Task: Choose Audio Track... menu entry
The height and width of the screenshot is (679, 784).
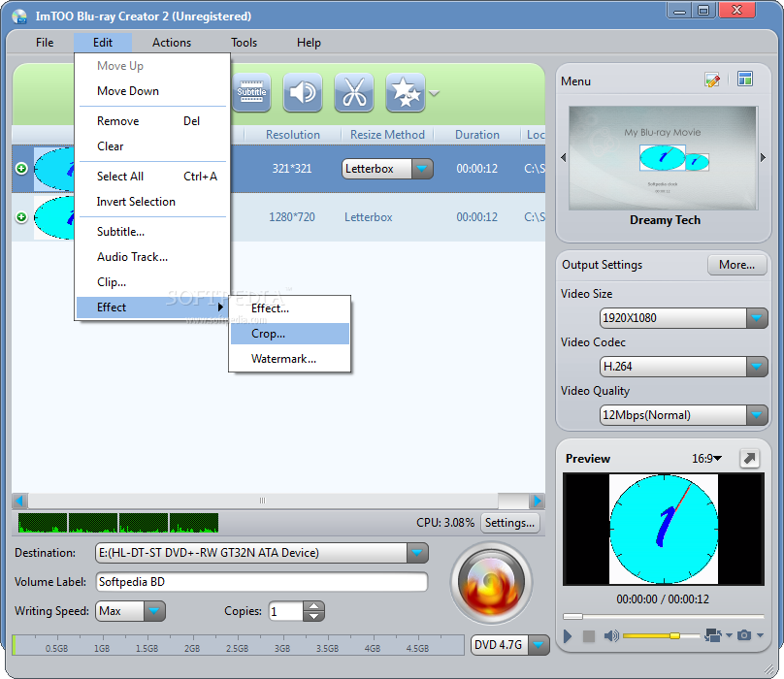Action: pos(152,256)
